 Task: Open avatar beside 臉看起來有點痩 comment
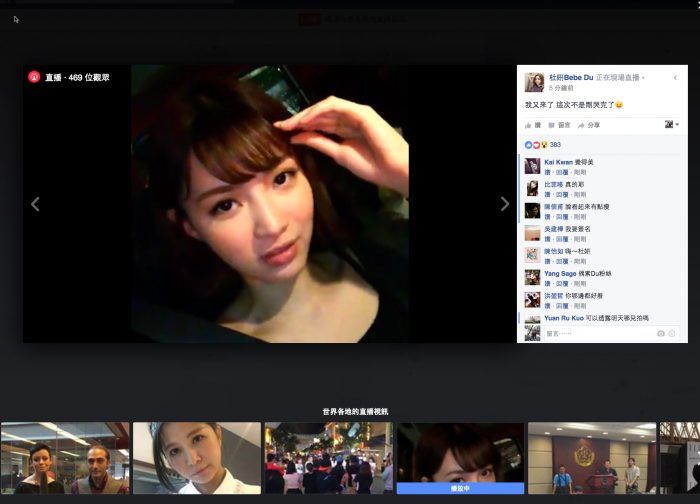click(533, 211)
